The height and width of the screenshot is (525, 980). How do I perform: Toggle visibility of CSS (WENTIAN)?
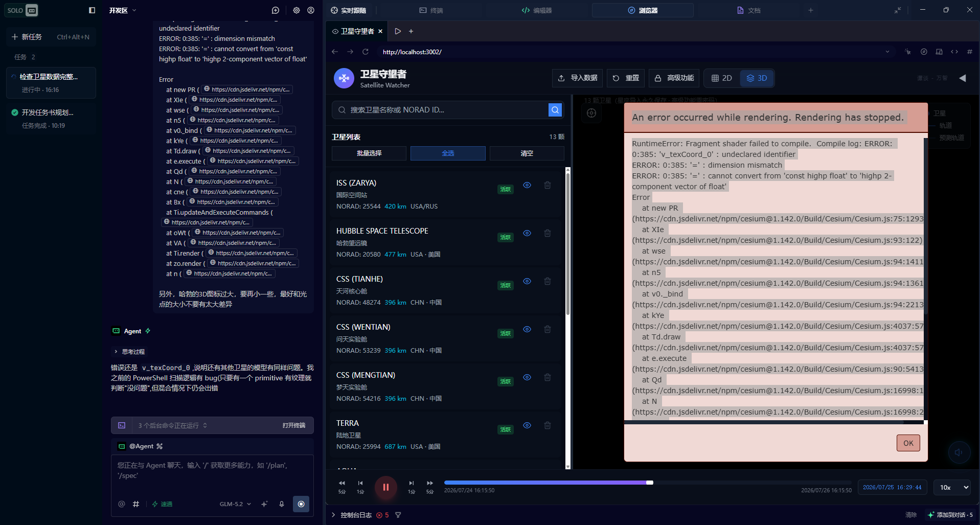pyautogui.click(x=527, y=329)
